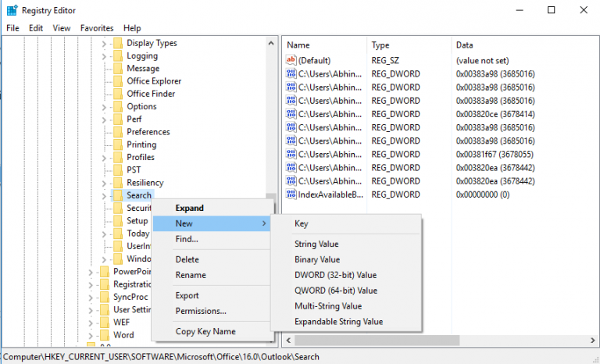600x364 pixels.
Task: Expand the Search key arrow
Action: click(104, 196)
